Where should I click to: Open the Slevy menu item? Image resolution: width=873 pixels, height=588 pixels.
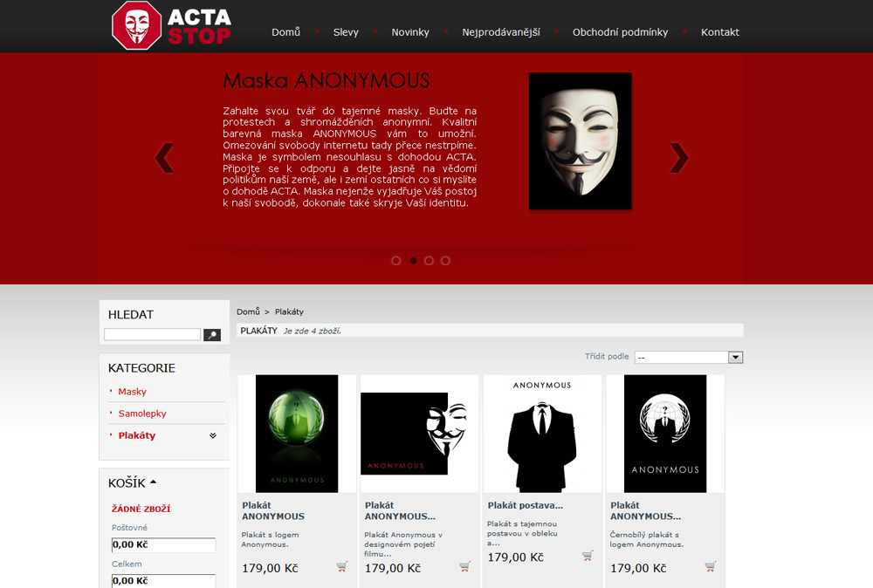[346, 32]
